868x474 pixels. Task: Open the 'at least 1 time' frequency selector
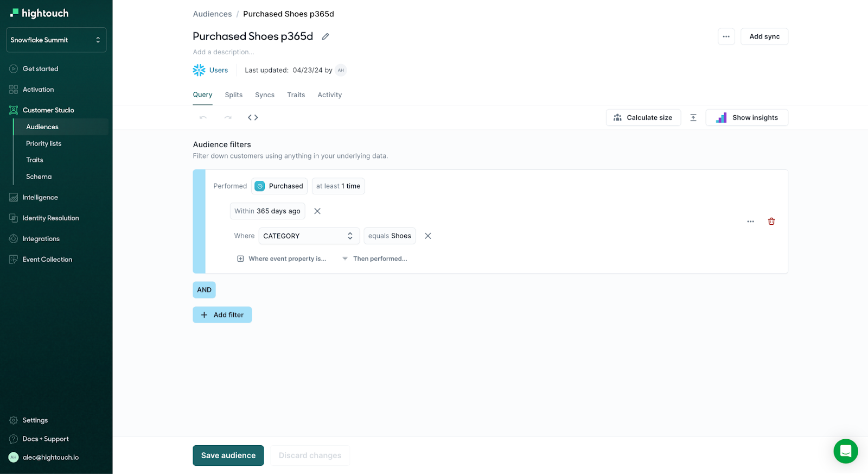(x=338, y=186)
